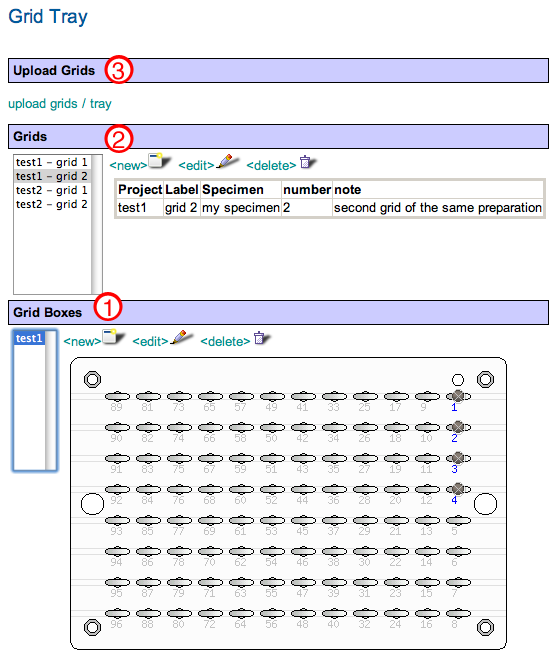The height and width of the screenshot is (657, 559).
Task: Click the new grid notepad icon
Action: [159, 161]
